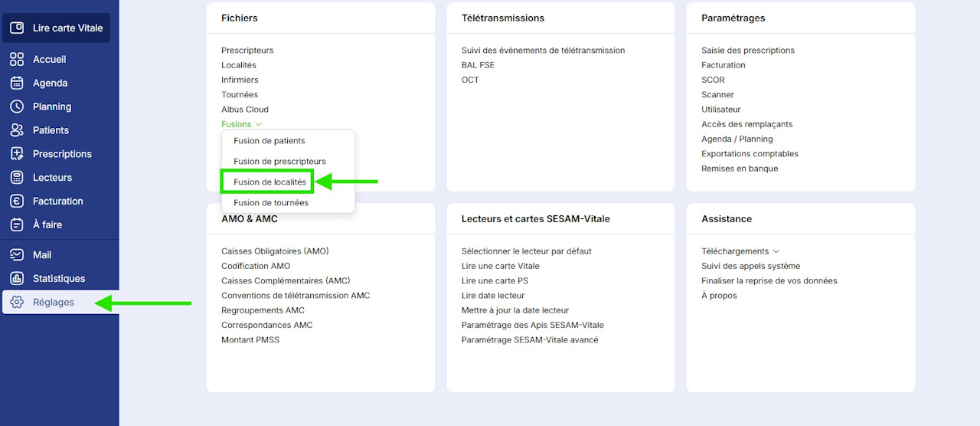Click the Patients people icon
This screenshot has height=426, width=980.
click(17, 130)
